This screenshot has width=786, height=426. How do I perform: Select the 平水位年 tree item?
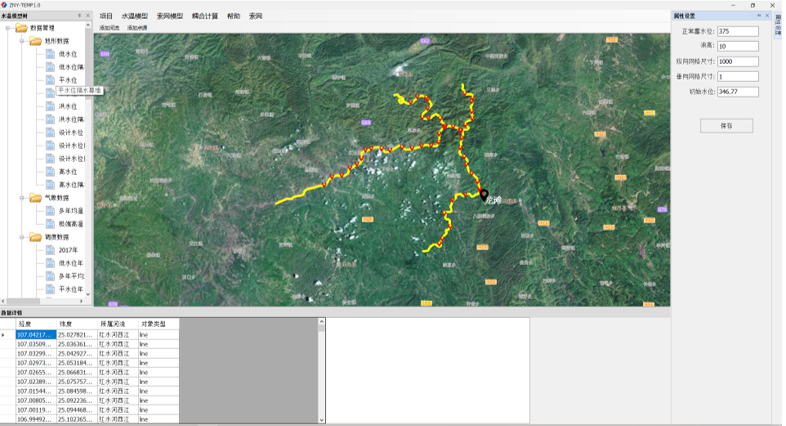(71, 289)
